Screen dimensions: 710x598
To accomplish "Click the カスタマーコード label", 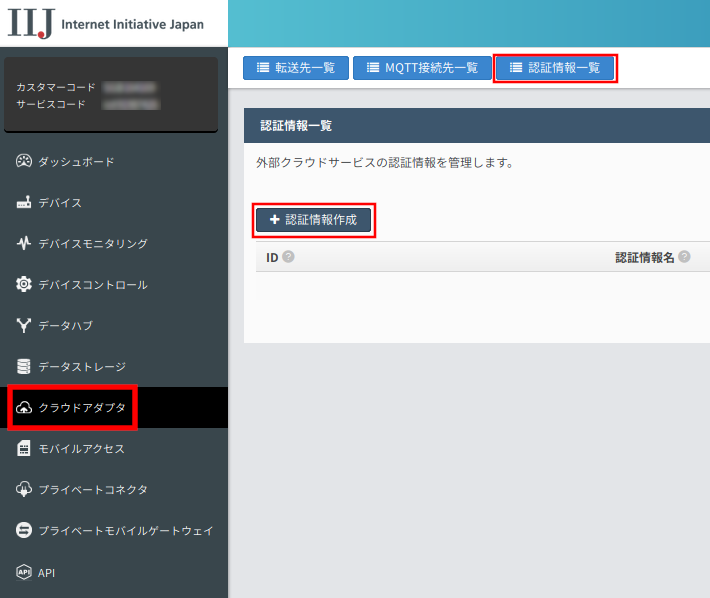I will click(x=56, y=87).
